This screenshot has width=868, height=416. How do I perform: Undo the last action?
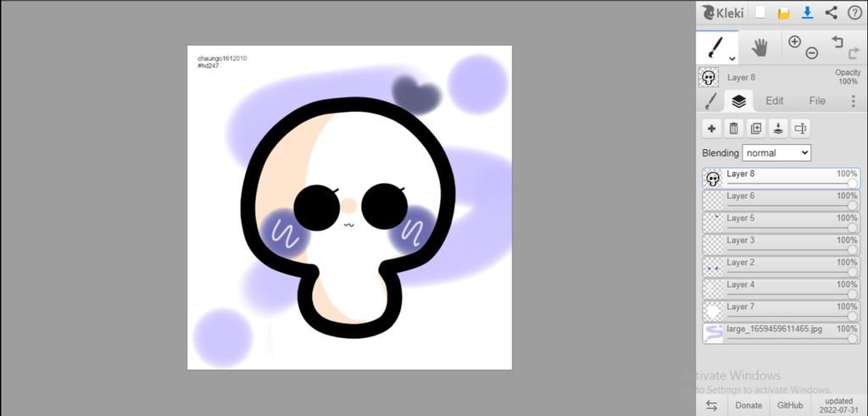click(837, 42)
